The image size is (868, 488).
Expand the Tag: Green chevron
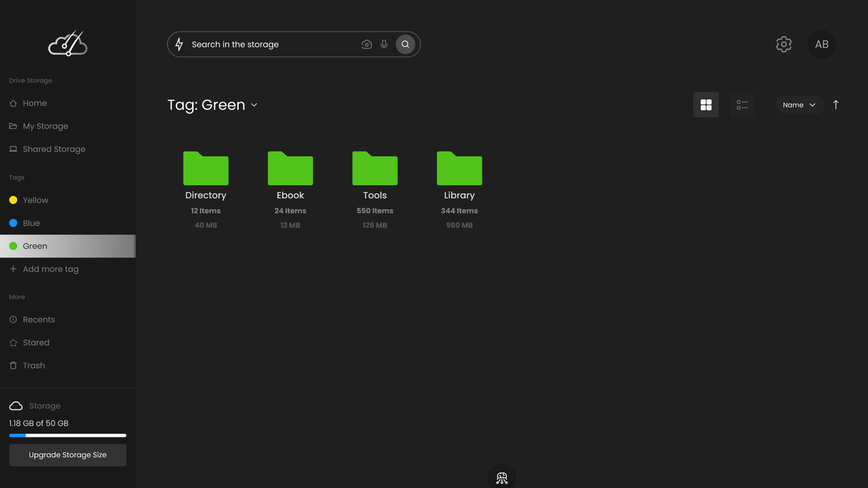coord(254,105)
